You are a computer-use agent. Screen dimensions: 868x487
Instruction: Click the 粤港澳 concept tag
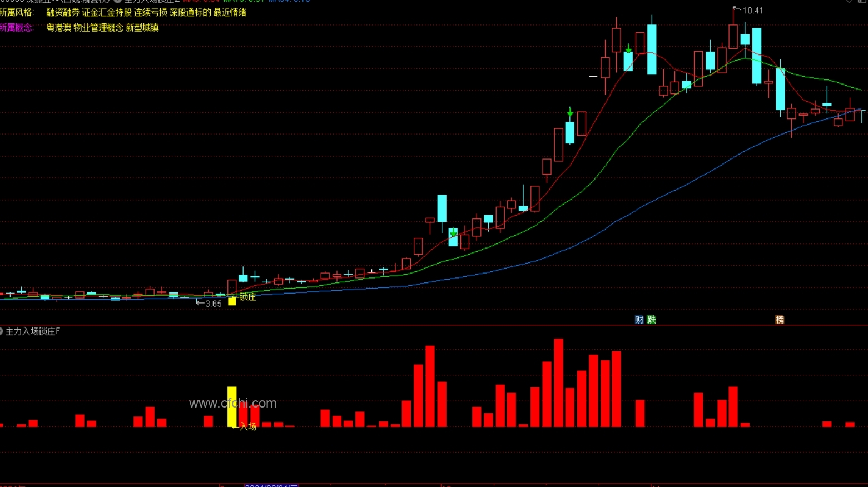(x=59, y=27)
